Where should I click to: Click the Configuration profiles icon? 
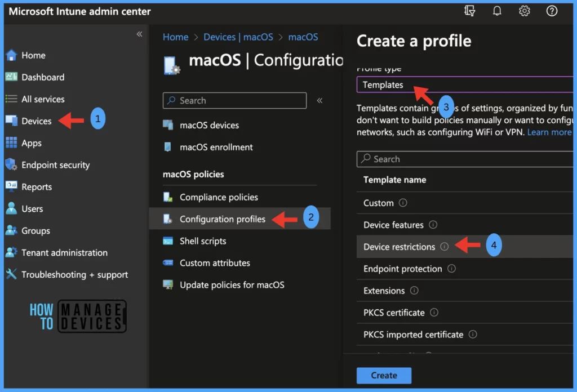point(168,219)
